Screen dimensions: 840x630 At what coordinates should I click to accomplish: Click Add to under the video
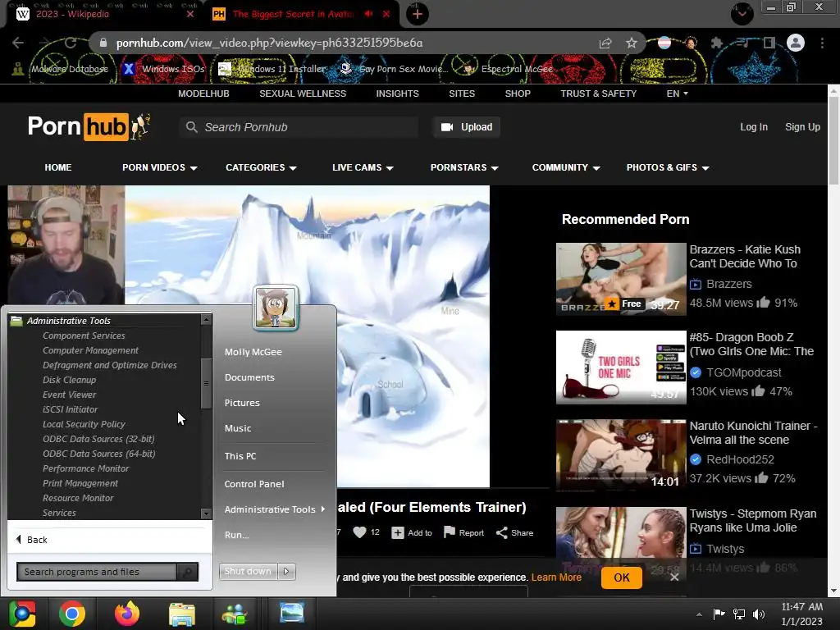tap(412, 532)
